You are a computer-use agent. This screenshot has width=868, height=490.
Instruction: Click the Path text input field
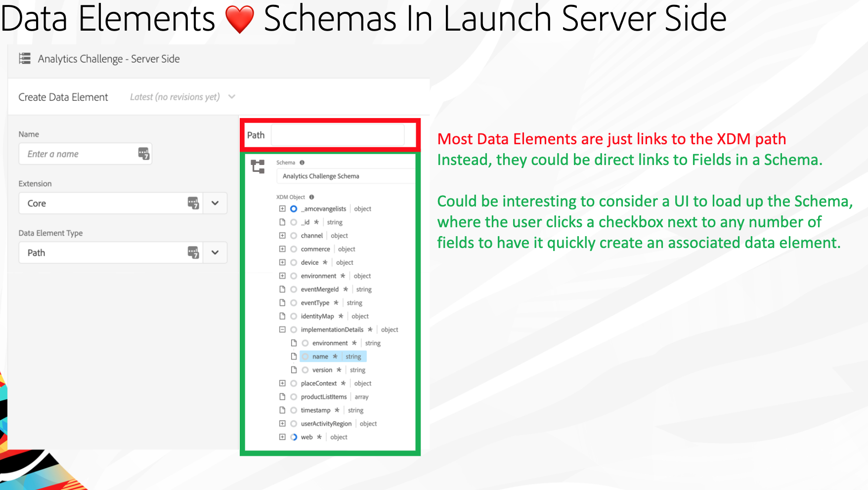pos(338,135)
